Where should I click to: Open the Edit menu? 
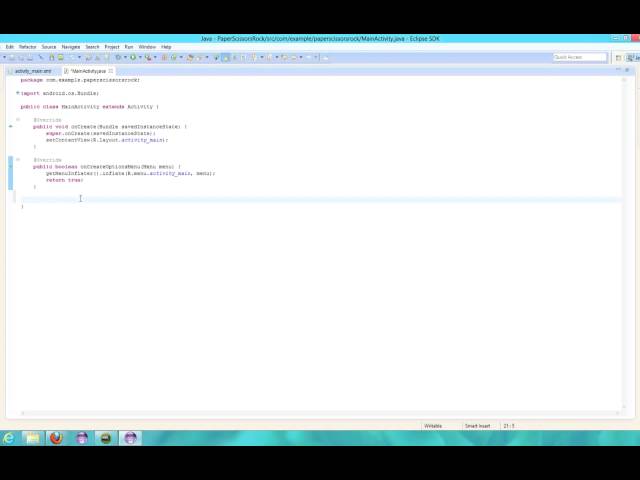pyautogui.click(x=10, y=47)
